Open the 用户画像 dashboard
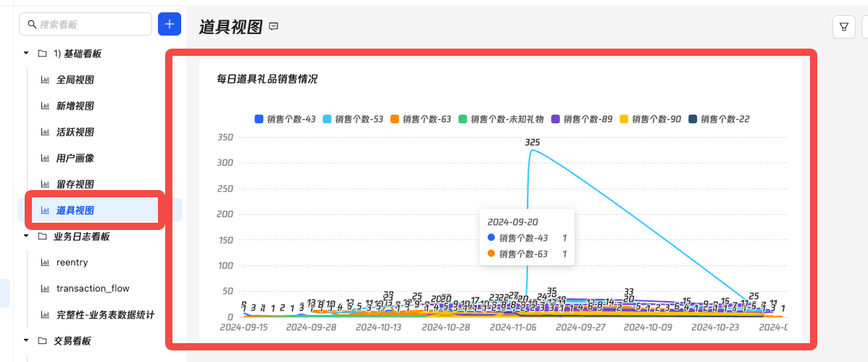868x362 pixels. 75,158
